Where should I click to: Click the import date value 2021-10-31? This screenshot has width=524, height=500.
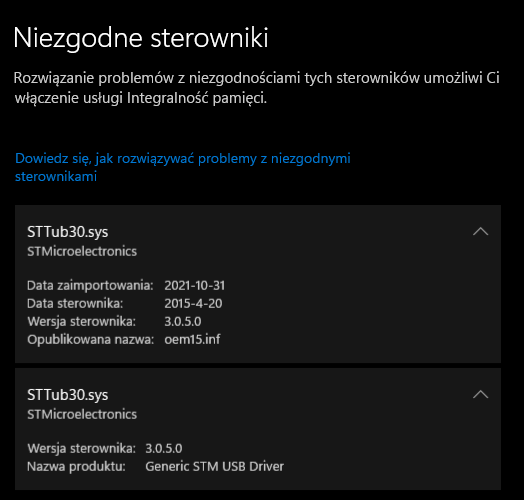194,286
